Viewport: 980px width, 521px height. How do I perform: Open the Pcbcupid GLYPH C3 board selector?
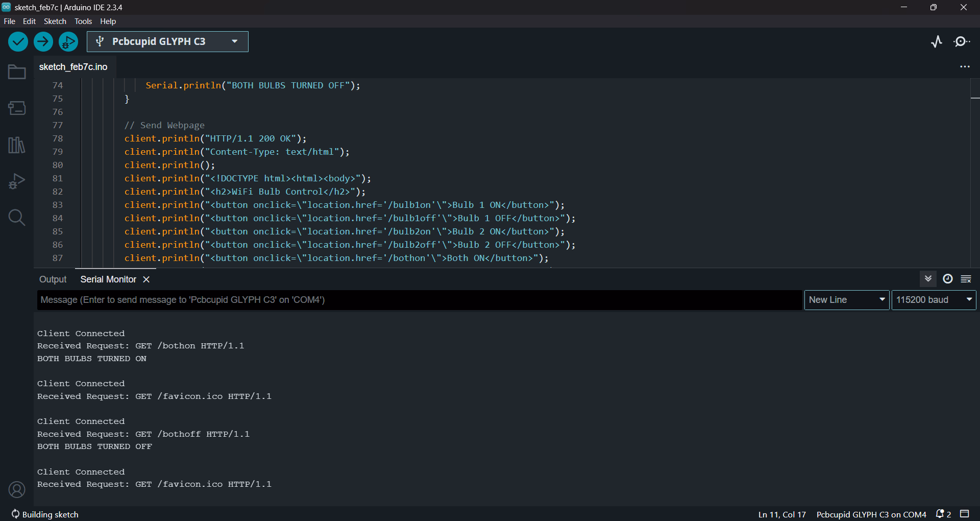pos(167,41)
